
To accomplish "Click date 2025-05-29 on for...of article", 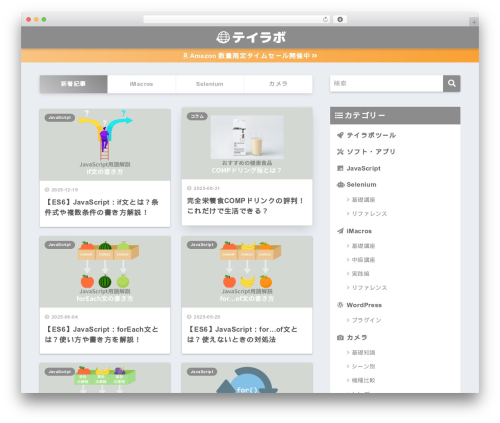I will click(207, 317).
